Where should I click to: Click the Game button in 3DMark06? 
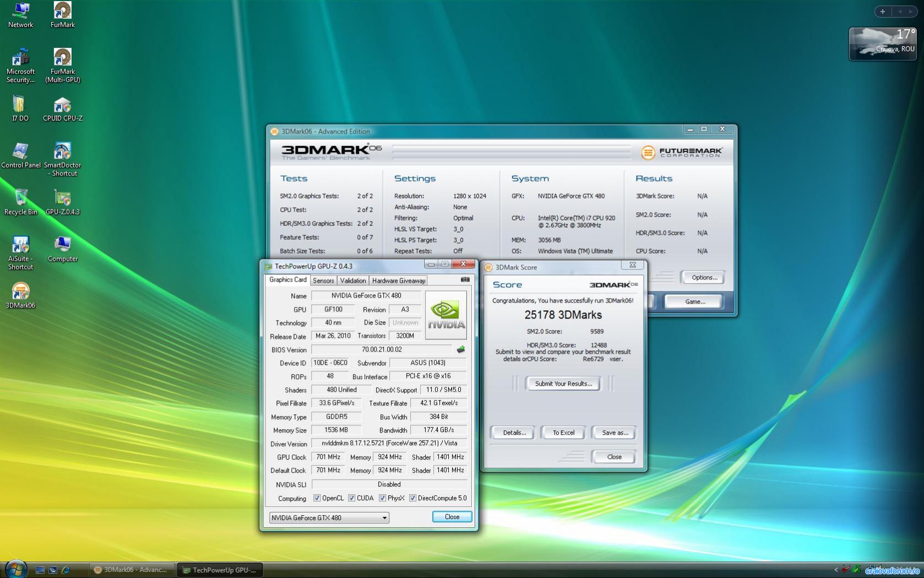tap(694, 301)
